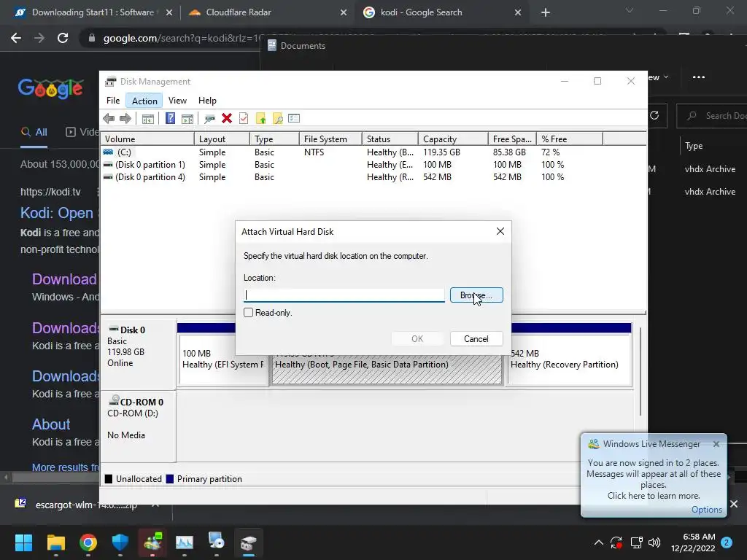Click the yellow folder with green arrow icon

click(260, 119)
